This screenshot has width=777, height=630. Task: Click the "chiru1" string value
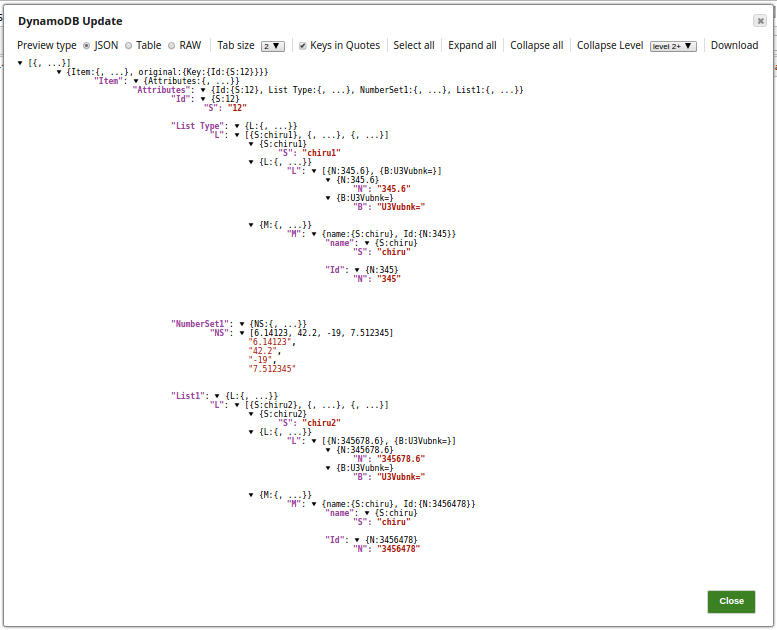[x=322, y=153]
